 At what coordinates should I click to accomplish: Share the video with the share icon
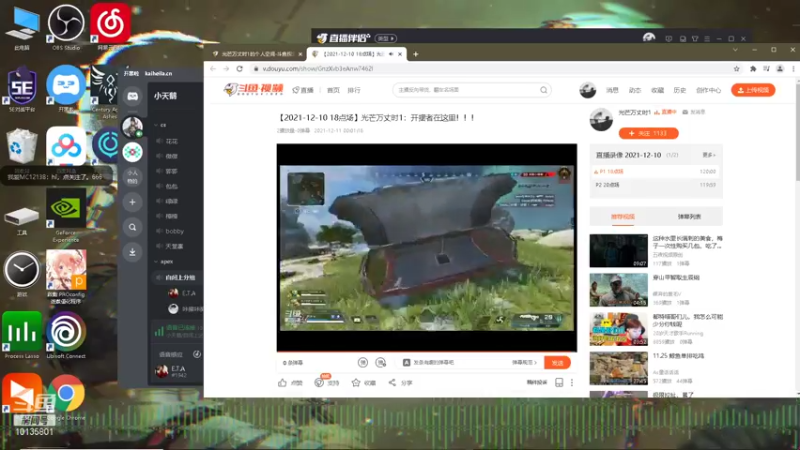[392, 382]
